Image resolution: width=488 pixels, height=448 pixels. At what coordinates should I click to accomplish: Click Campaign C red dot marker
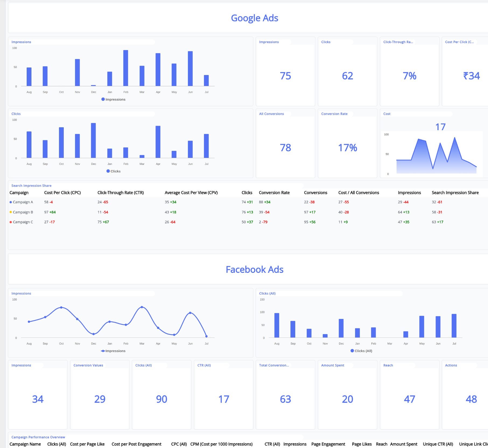click(11, 222)
